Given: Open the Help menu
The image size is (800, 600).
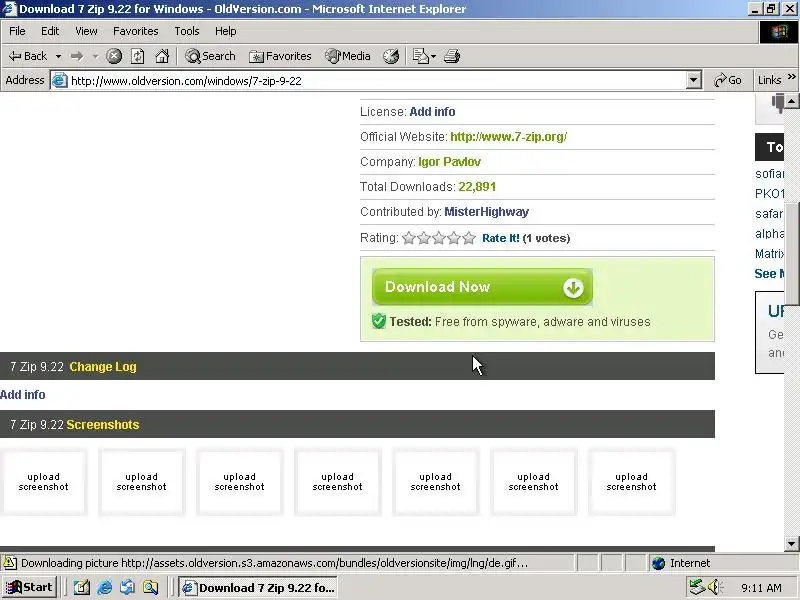Looking at the screenshot, I should click(x=226, y=31).
